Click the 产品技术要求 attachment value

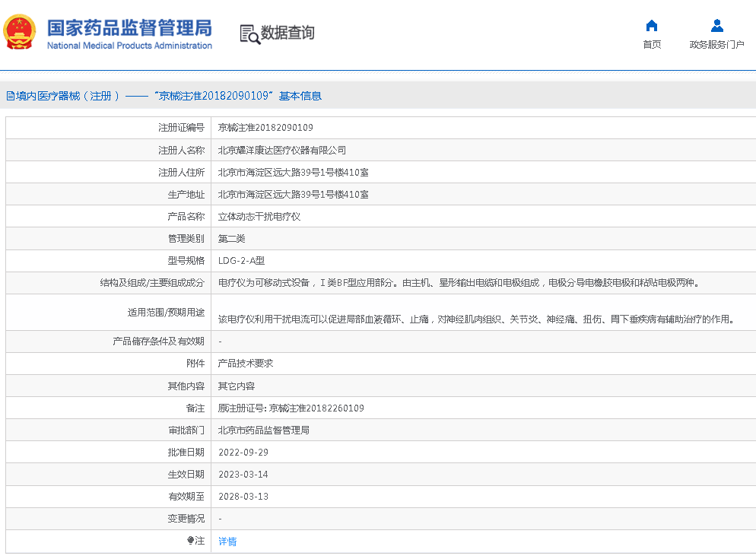coord(246,364)
